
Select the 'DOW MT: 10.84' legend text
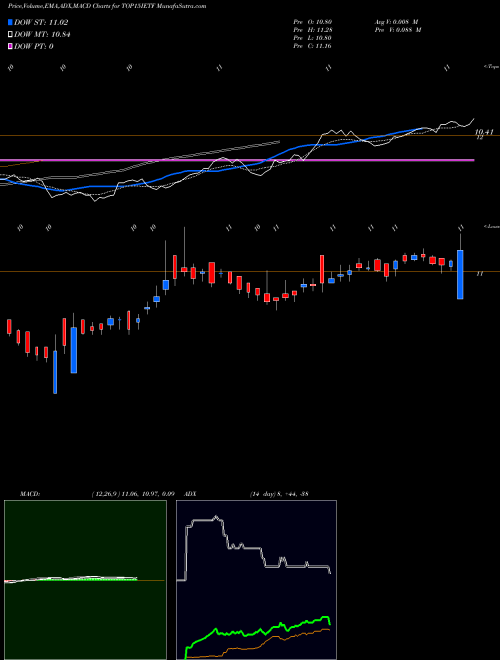(x=42, y=35)
